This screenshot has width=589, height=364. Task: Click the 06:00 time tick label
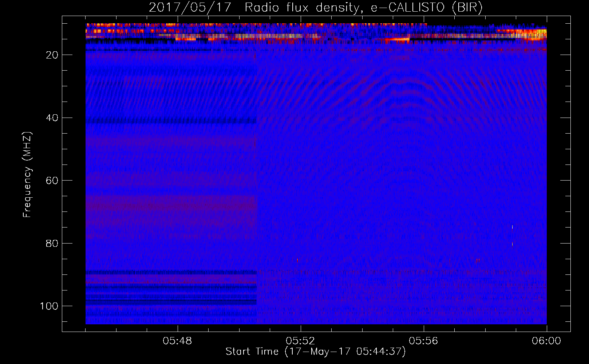tap(546, 341)
